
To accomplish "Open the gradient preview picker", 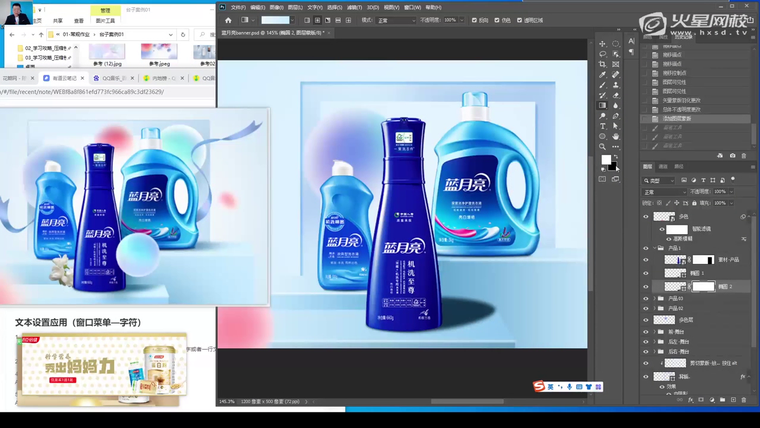I will coord(277,20).
